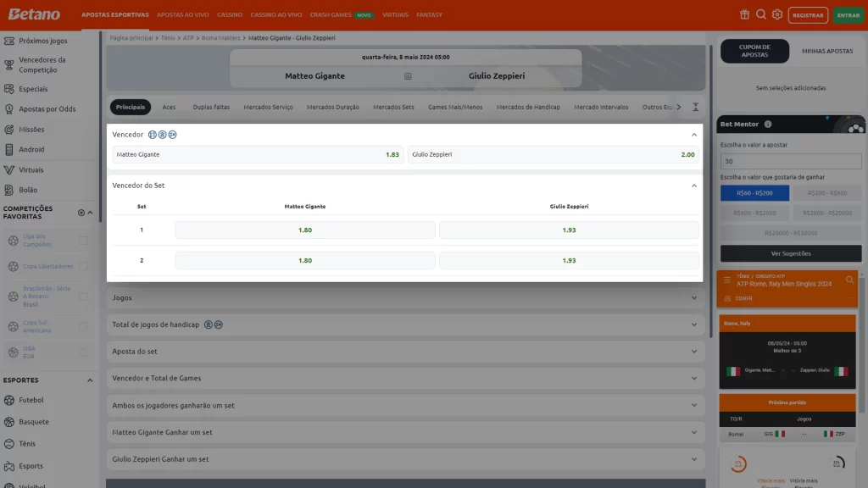Open the Cassino menu item

tap(230, 15)
